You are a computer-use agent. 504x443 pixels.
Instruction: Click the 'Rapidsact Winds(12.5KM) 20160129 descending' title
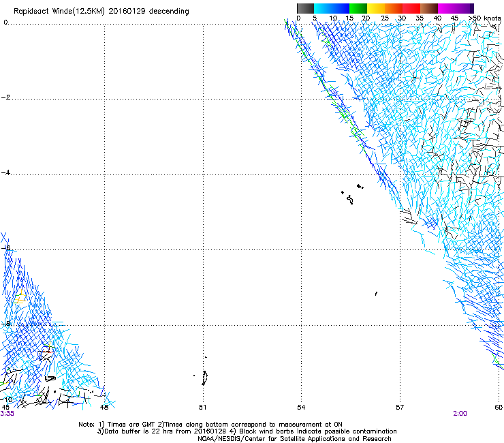(101, 12)
